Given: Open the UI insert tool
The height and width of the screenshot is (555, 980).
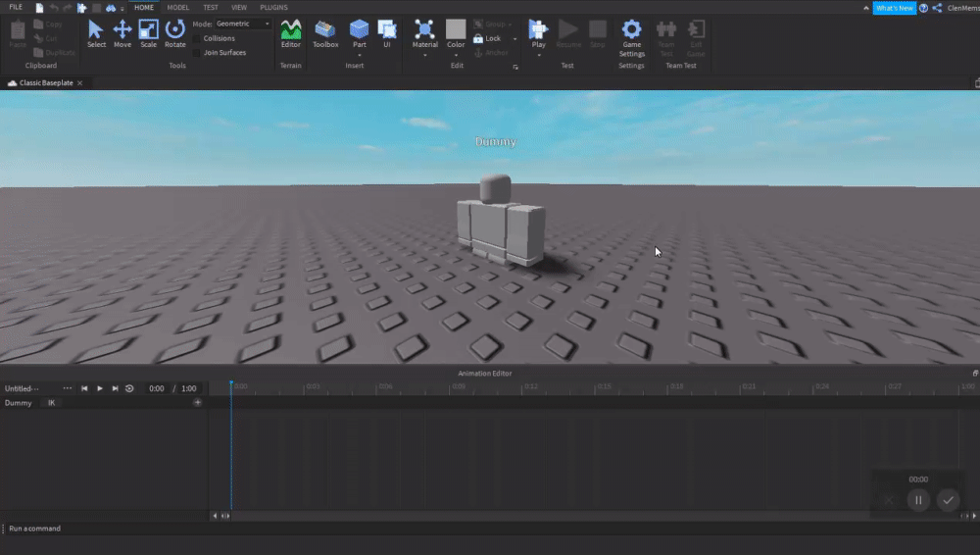Looking at the screenshot, I should tap(387, 33).
